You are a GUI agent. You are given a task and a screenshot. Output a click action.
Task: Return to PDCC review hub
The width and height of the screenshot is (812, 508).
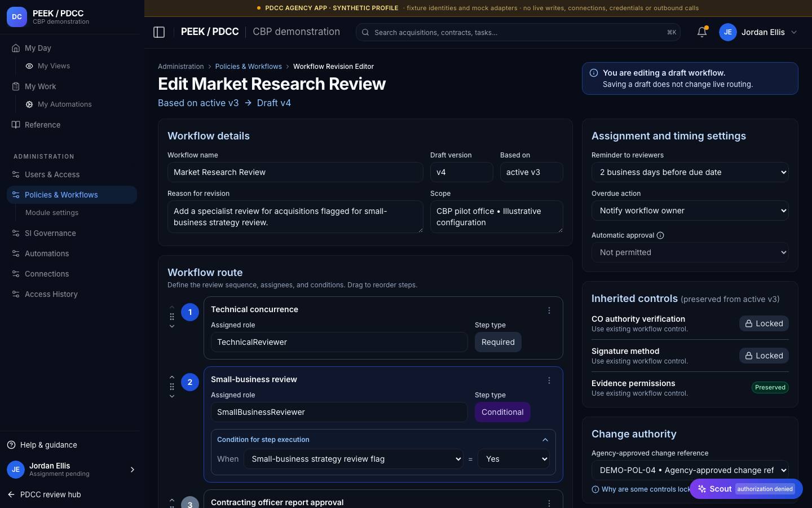[x=44, y=494]
